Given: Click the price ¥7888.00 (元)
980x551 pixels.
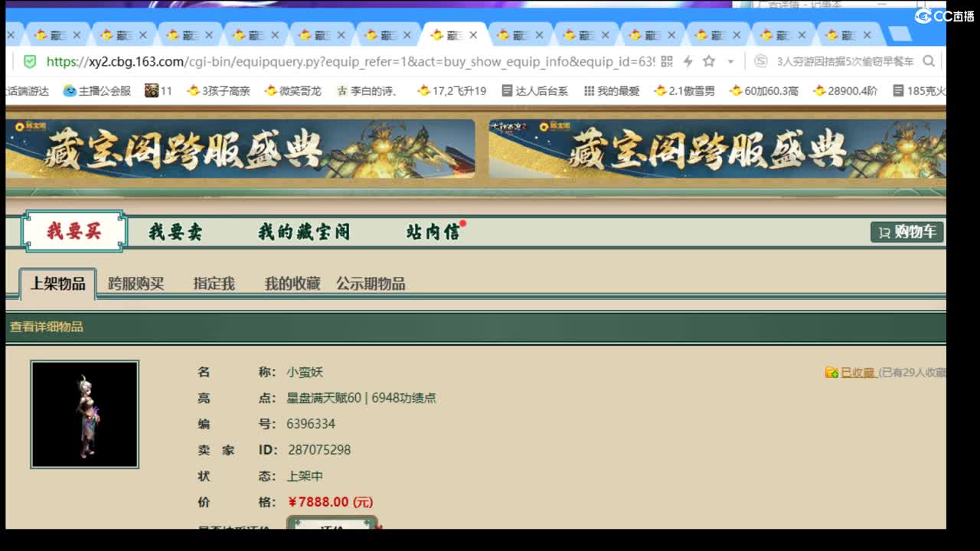Looking at the screenshot, I should tap(331, 502).
